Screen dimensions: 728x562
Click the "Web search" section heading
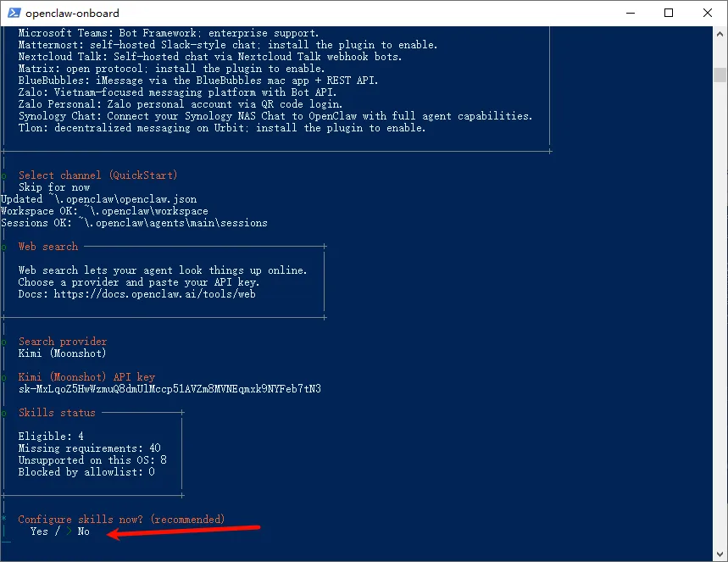[x=48, y=247]
